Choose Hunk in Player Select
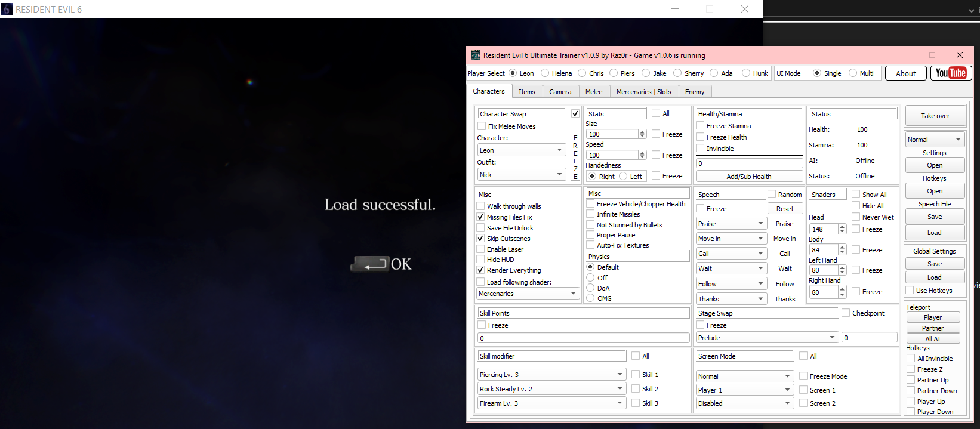This screenshot has width=980, height=429. click(746, 73)
